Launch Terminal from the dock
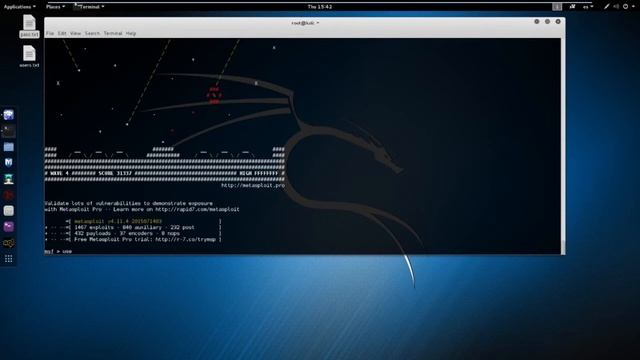The height and width of the screenshot is (360, 640). [x=9, y=131]
